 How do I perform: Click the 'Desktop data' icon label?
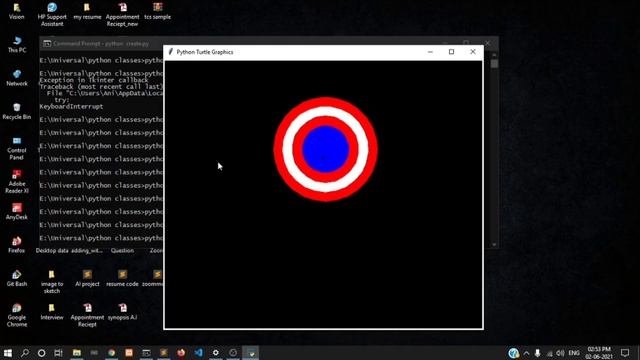pyautogui.click(x=52, y=251)
